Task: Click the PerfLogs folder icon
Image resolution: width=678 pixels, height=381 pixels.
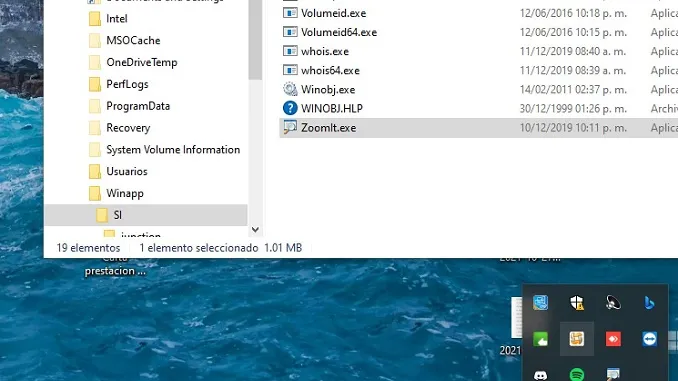Action: pyautogui.click(x=95, y=84)
